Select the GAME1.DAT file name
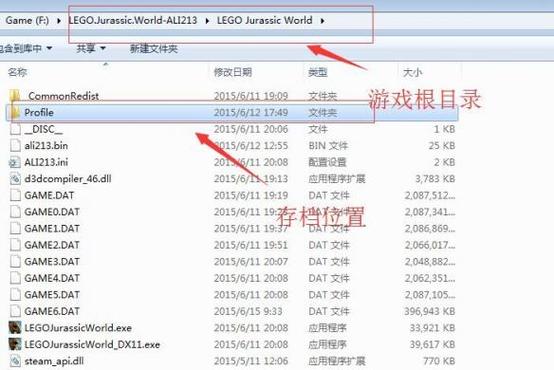This screenshot has height=370, width=554. [x=52, y=229]
